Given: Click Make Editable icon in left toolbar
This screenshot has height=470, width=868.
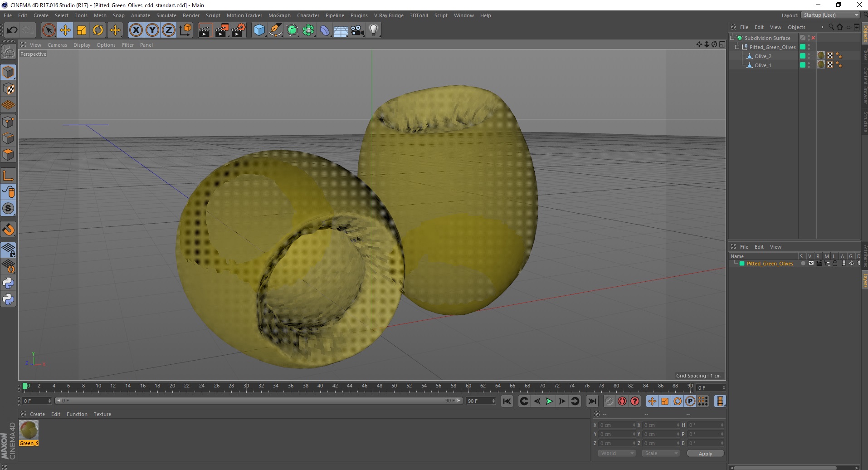Looking at the screenshot, I should [x=8, y=52].
